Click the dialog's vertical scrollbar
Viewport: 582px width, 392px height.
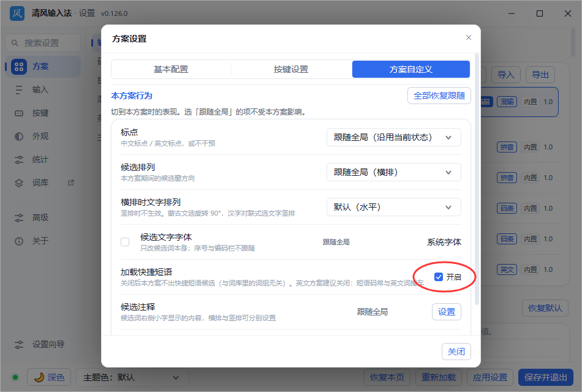[477, 179]
